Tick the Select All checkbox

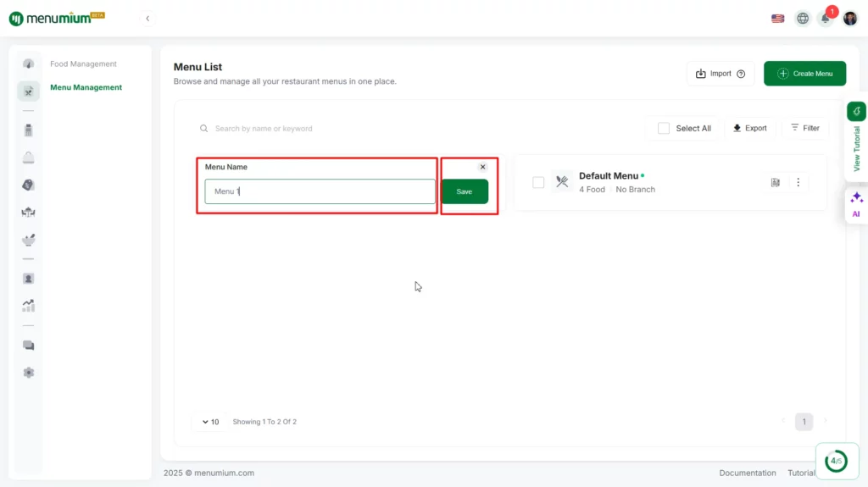(663, 129)
